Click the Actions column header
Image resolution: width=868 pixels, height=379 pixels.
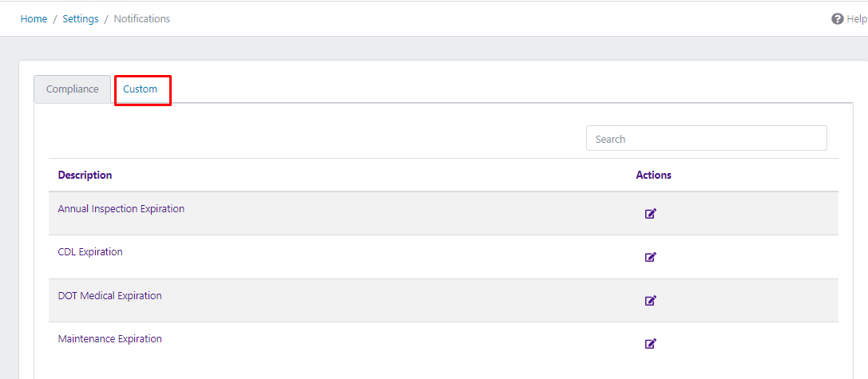coord(653,175)
